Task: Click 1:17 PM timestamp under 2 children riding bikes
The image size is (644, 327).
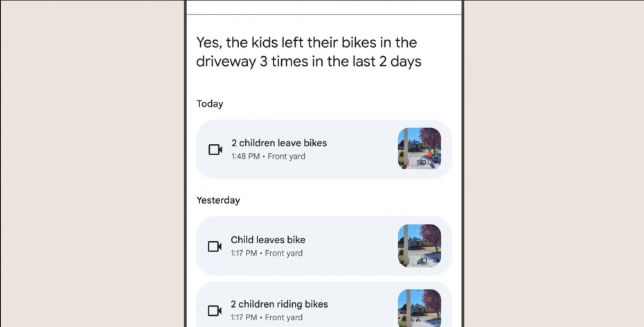Action: pyautogui.click(x=244, y=317)
